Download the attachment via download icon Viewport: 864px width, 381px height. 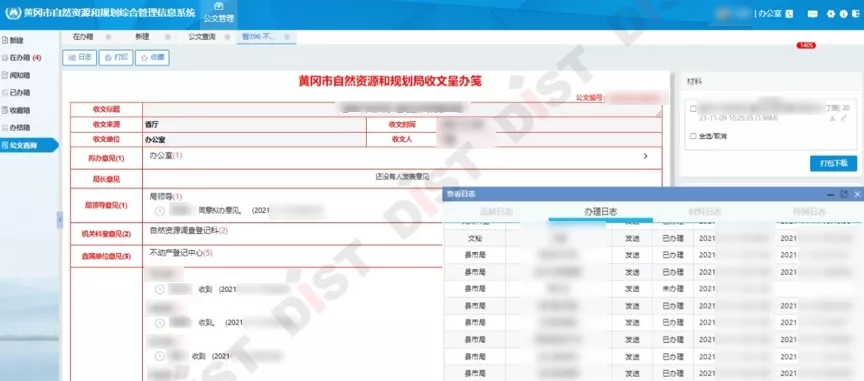click(833, 118)
